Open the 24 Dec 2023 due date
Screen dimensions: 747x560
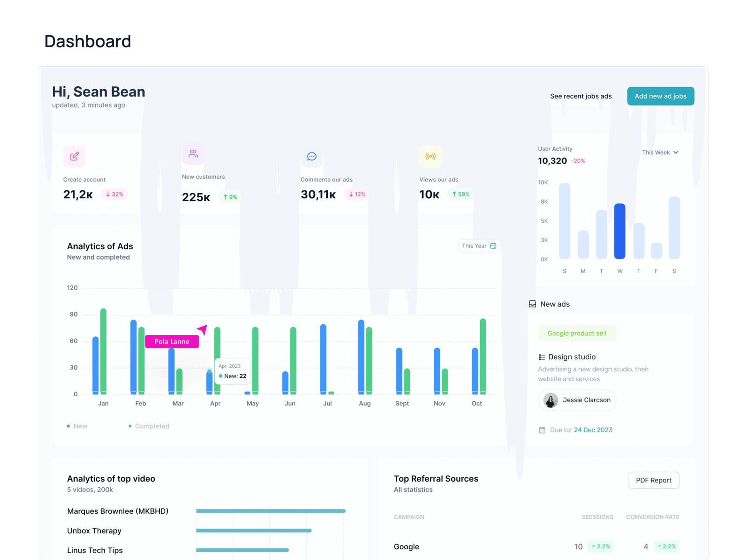click(593, 430)
